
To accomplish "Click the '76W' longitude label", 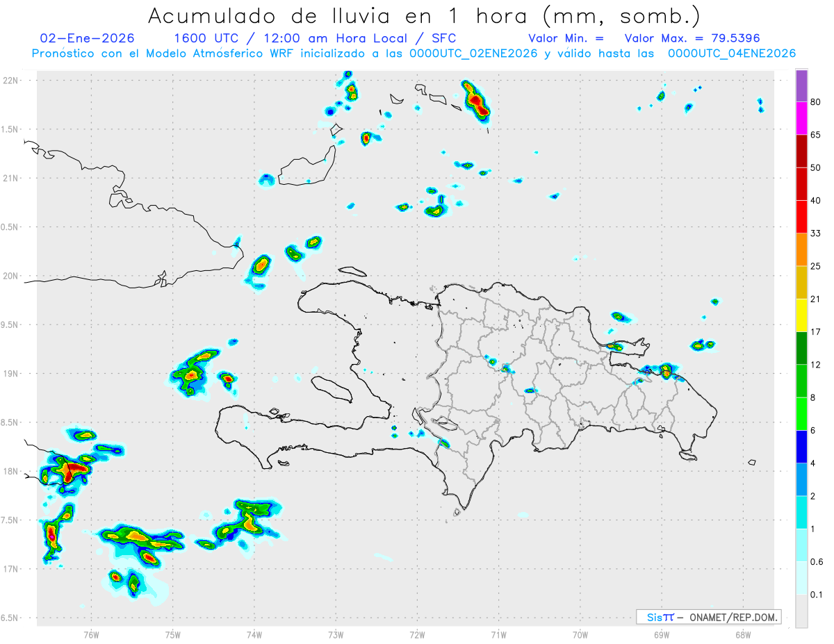I will click(x=91, y=634).
